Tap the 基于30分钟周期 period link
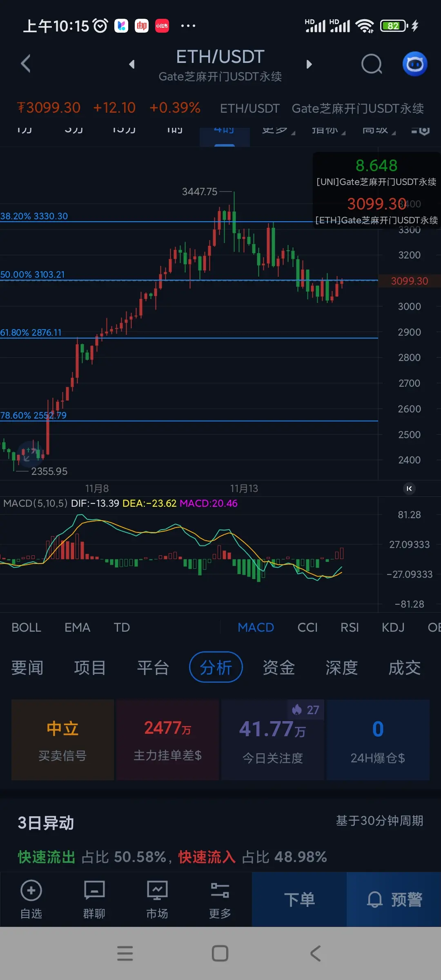The image size is (441, 980). click(379, 820)
